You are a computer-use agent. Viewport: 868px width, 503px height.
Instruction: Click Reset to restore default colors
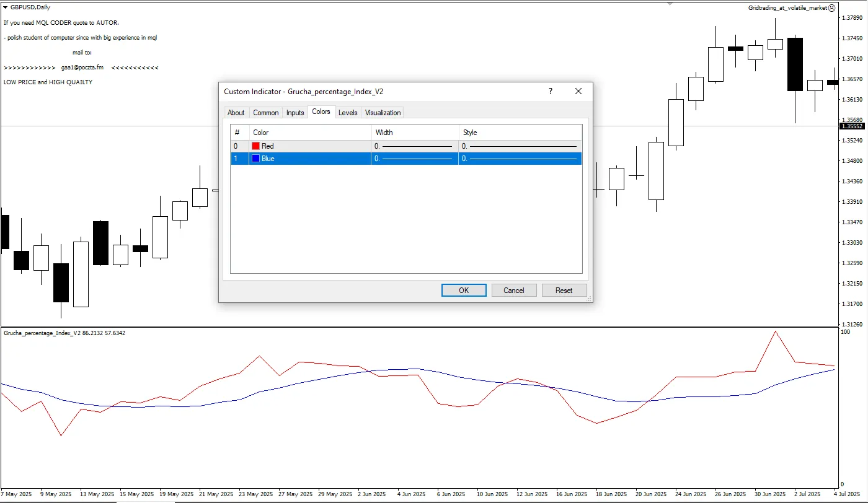tap(564, 291)
